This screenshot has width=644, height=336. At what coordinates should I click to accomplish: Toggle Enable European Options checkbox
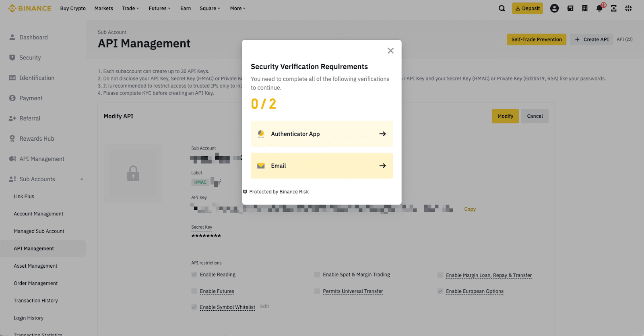pyautogui.click(x=440, y=291)
